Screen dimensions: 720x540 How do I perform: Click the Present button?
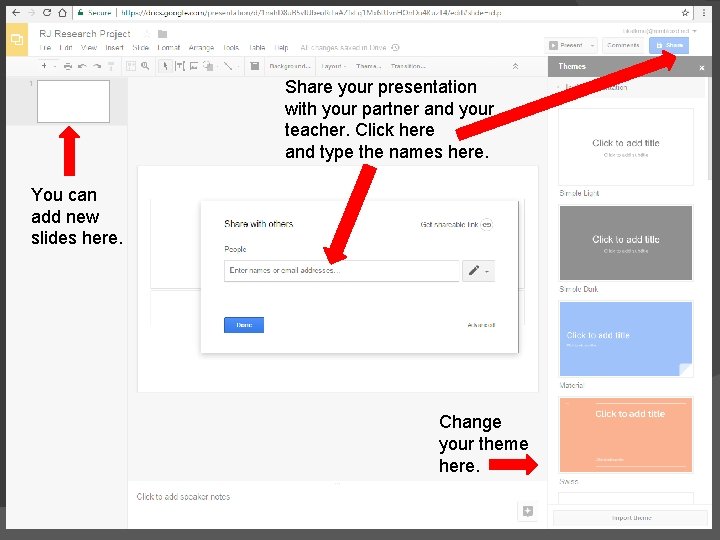[566, 45]
